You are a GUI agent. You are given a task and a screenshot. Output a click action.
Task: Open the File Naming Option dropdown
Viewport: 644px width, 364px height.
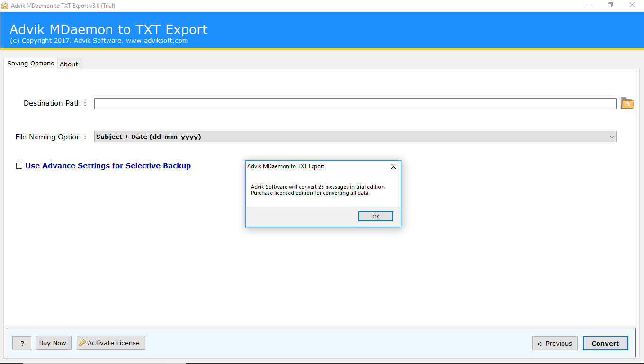(x=355, y=136)
